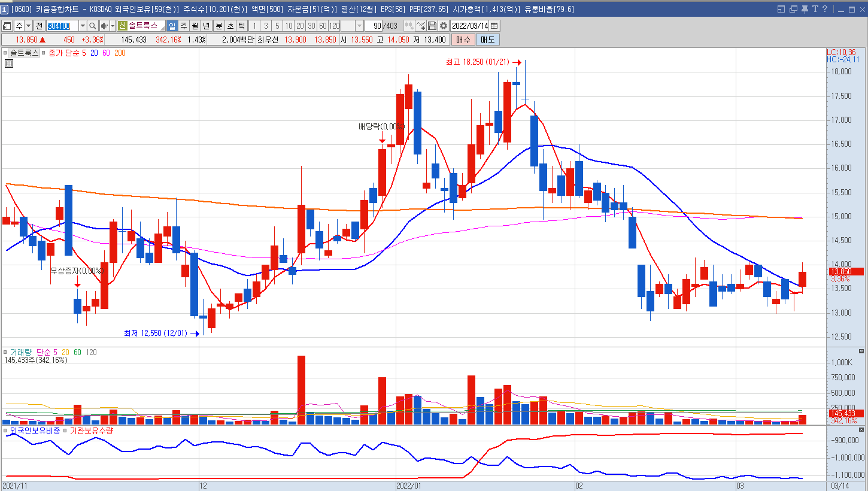
Task: Click the 종가 단순 moving average label
Action: (x=65, y=53)
